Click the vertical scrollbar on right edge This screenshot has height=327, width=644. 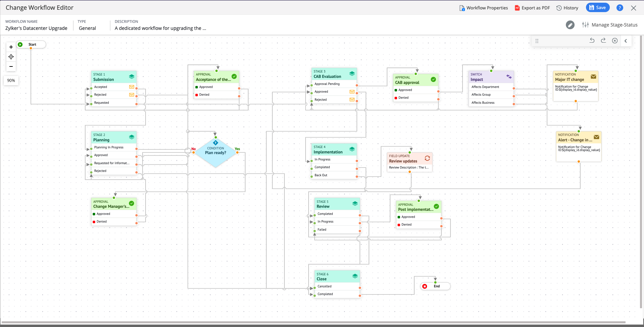click(641, 171)
